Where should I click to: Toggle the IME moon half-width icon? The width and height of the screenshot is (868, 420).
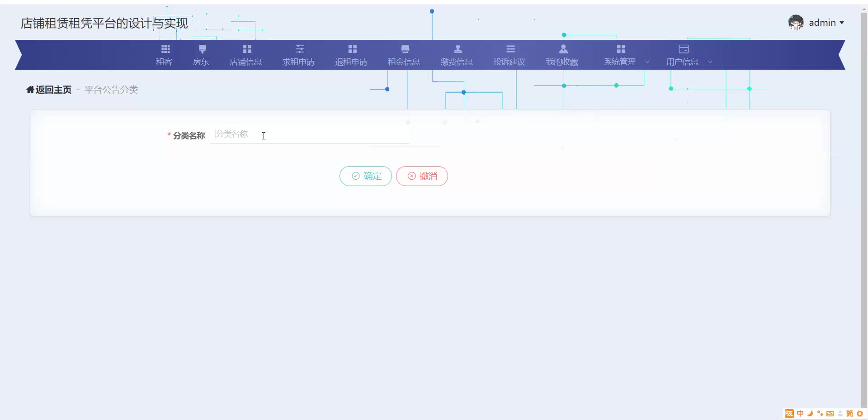[x=810, y=414]
